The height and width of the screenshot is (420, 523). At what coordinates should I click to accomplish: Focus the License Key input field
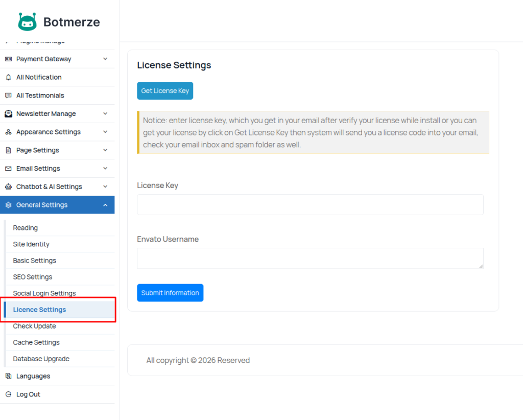coord(310,204)
